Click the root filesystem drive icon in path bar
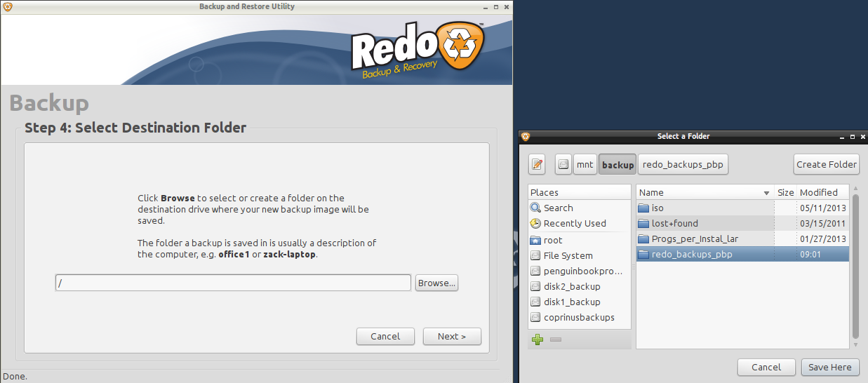The image size is (868, 383). (x=563, y=165)
